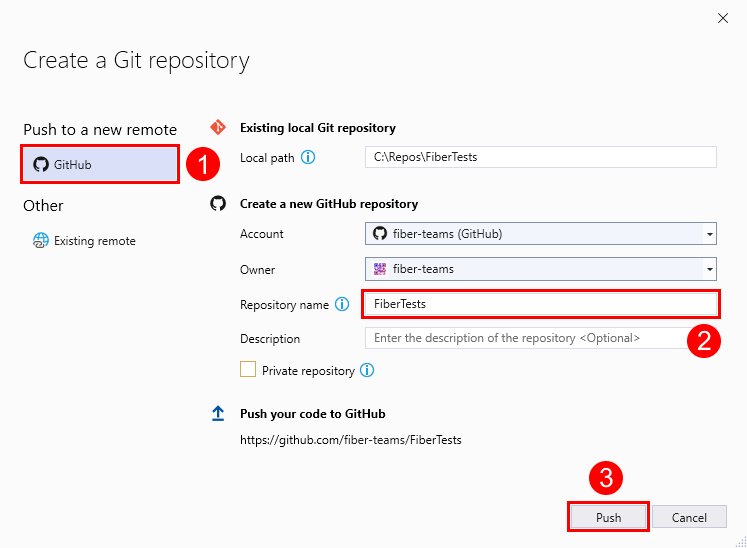The width and height of the screenshot is (747, 548).
Task: Click the info icon beside Local path
Action: pos(308,158)
